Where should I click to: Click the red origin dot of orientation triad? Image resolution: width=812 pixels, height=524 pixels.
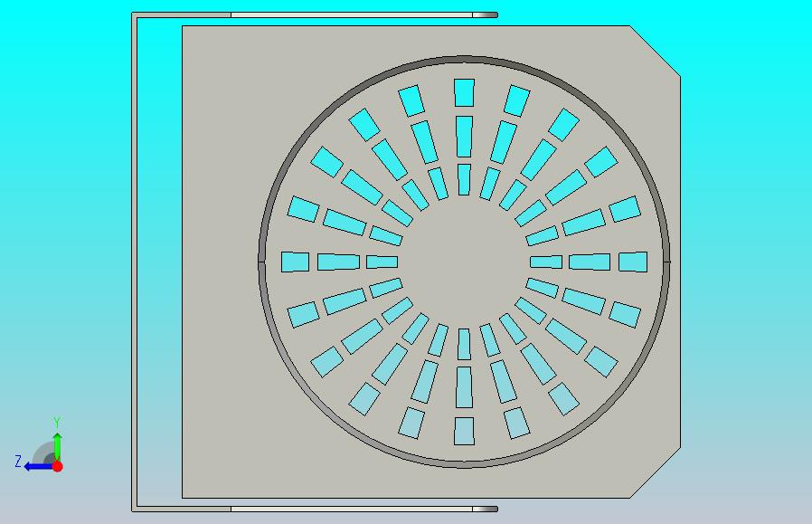pos(58,466)
